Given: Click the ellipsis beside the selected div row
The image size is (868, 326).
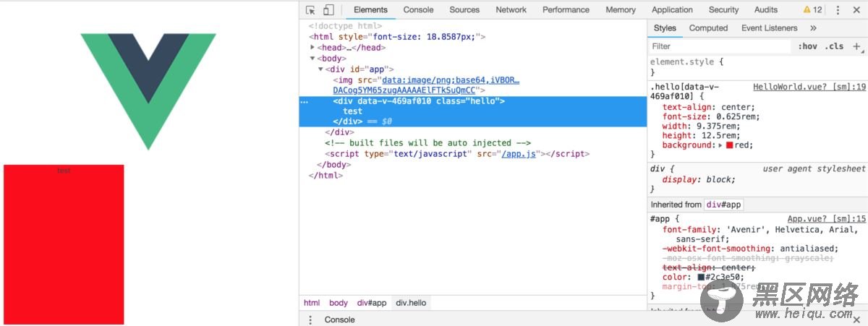Looking at the screenshot, I should pos(305,102).
